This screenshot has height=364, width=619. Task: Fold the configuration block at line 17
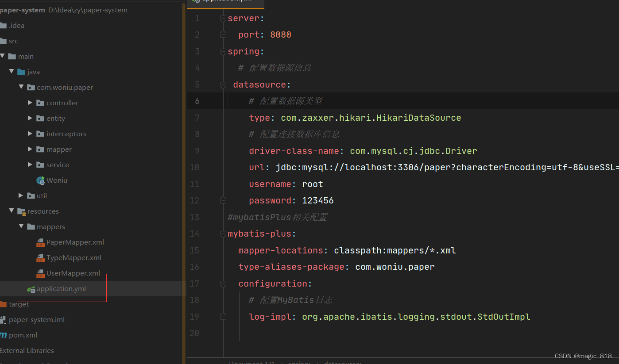tap(223, 284)
